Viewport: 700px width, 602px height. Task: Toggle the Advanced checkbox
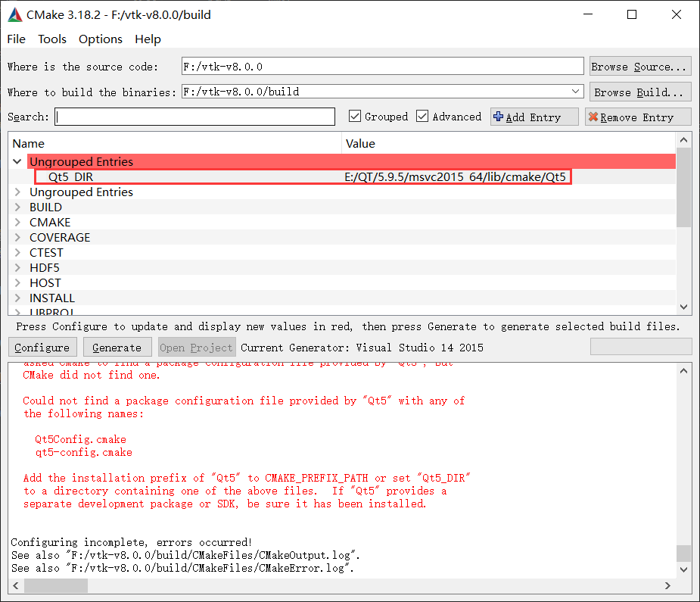coord(422,116)
